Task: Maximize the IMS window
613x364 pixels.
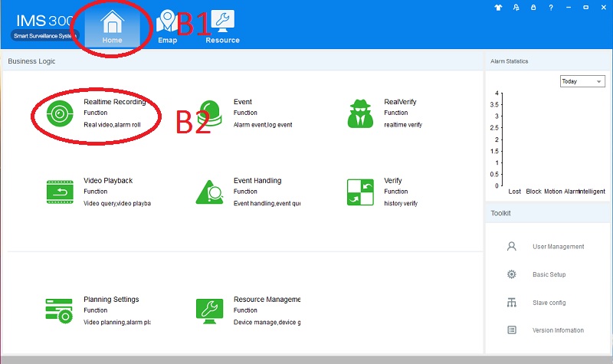Action: pyautogui.click(x=585, y=8)
